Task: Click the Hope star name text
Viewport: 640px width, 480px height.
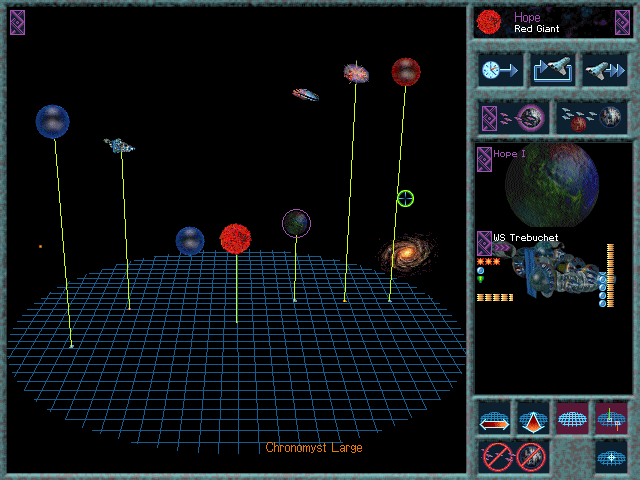Action: [527, 17]
